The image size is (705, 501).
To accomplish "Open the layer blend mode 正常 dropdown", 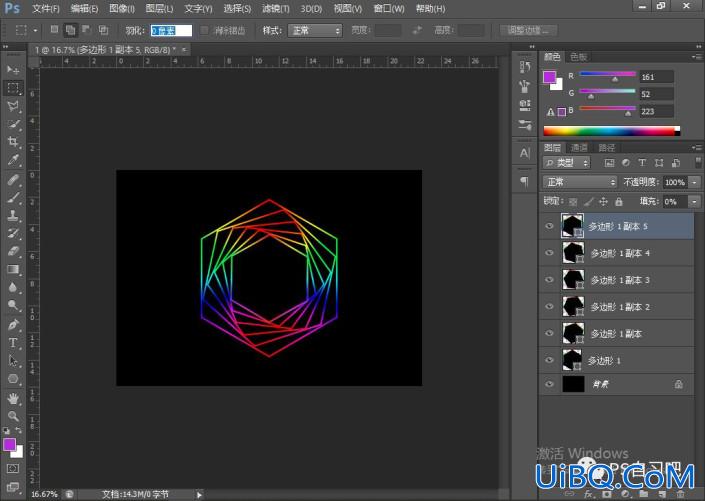I will tap(580, 182).
